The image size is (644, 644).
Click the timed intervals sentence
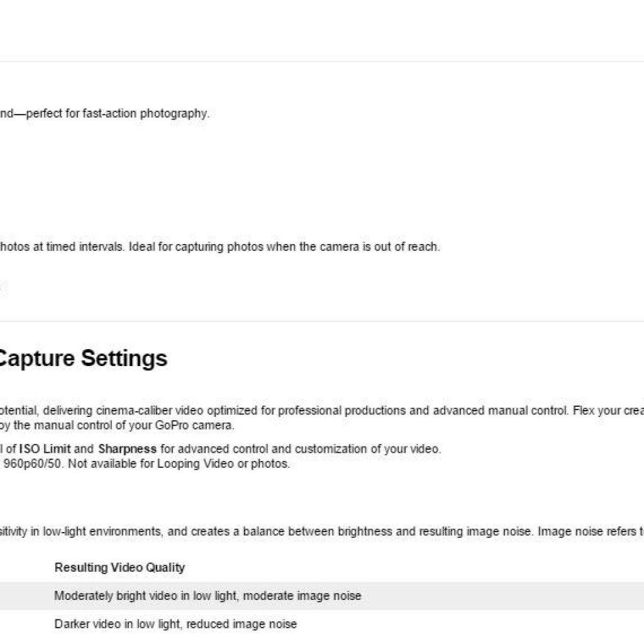(219, 247)
